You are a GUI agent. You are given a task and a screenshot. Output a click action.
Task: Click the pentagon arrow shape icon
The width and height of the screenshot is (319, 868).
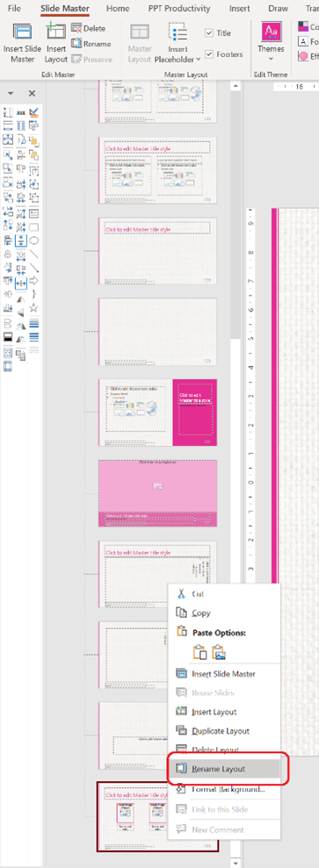tap(8, 324)
